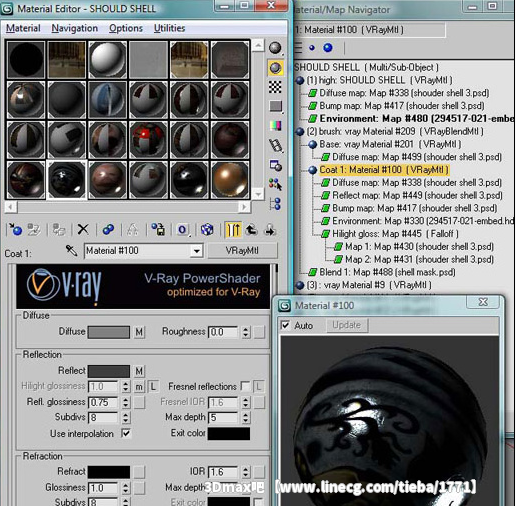Click Select by Material icon
This screenshot has width=516, height=506.
[x=275, y=184]
